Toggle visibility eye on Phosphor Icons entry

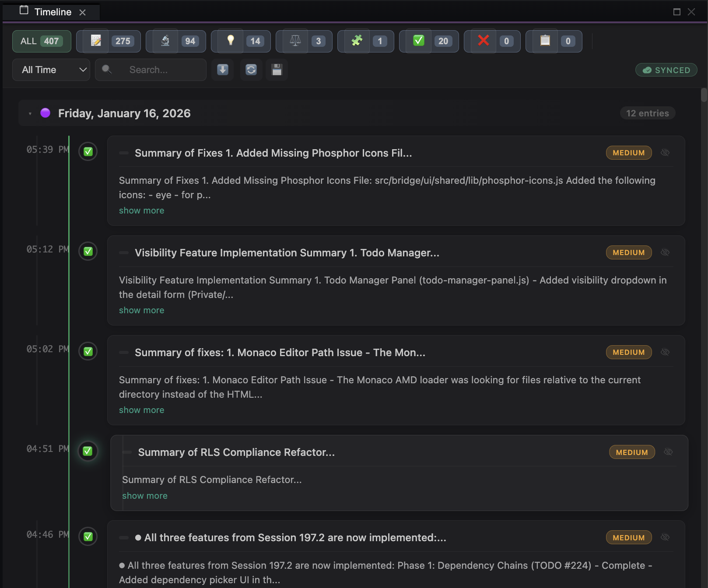click(x=665, y=153)
